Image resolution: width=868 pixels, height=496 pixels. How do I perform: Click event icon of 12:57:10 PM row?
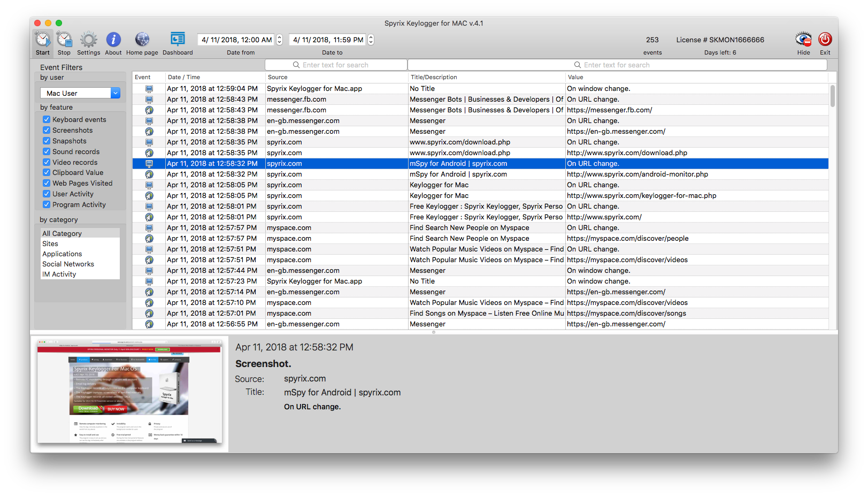pyautogui.click(x=149, y=303)
